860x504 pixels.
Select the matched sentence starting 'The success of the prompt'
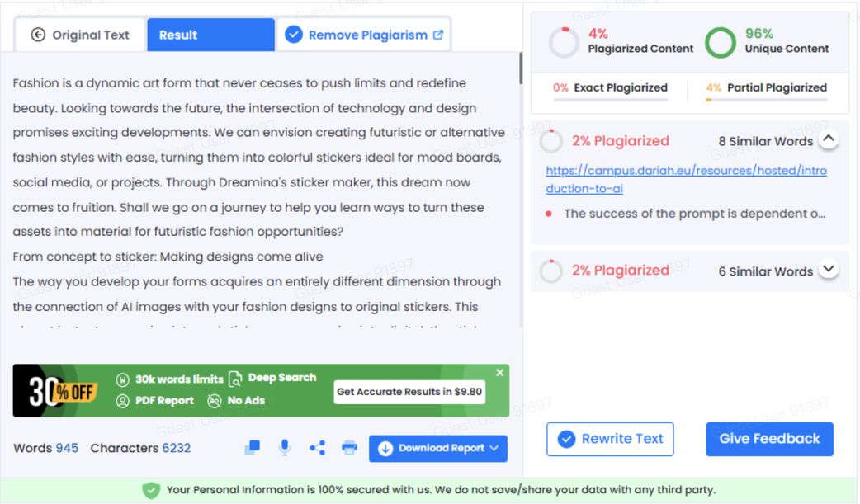pyautogui.click(x=693, y=214)
